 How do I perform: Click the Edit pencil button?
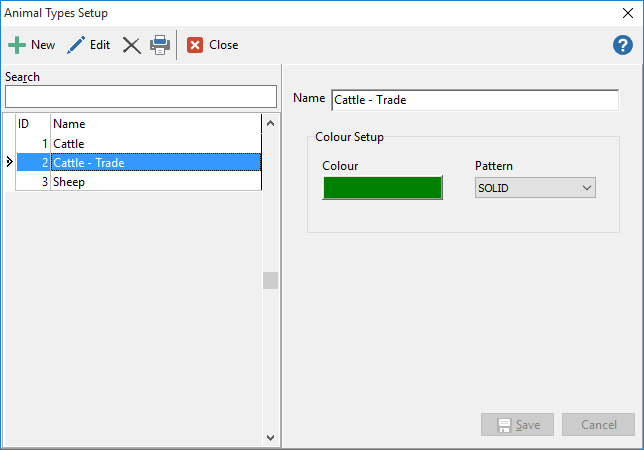point(89,45)
